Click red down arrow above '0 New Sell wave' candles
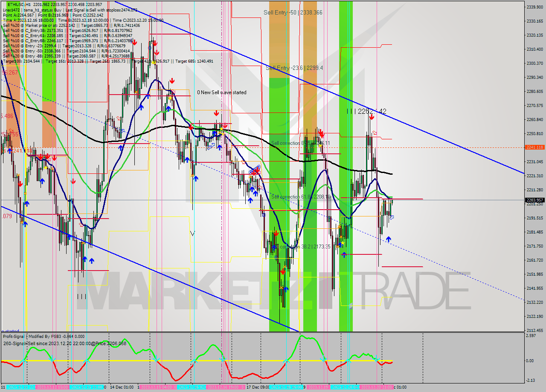Image resolution: width=546 pixels, height=392 pixels. click(216, 113)
